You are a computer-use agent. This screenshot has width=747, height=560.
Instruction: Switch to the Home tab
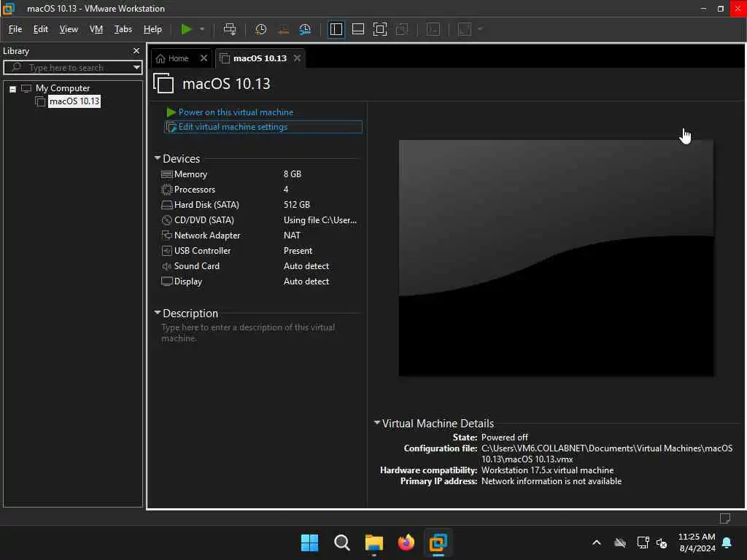point(172,58)
